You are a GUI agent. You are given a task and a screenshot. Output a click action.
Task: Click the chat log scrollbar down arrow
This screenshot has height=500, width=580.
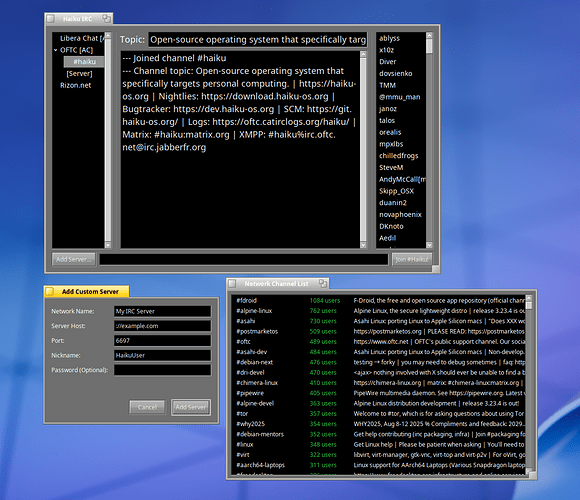(x=363, y=245)
